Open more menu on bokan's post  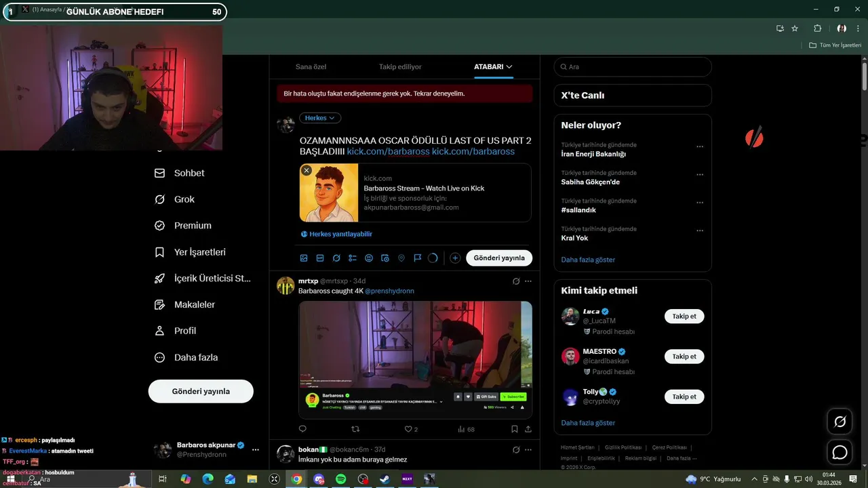coord(528,449)
